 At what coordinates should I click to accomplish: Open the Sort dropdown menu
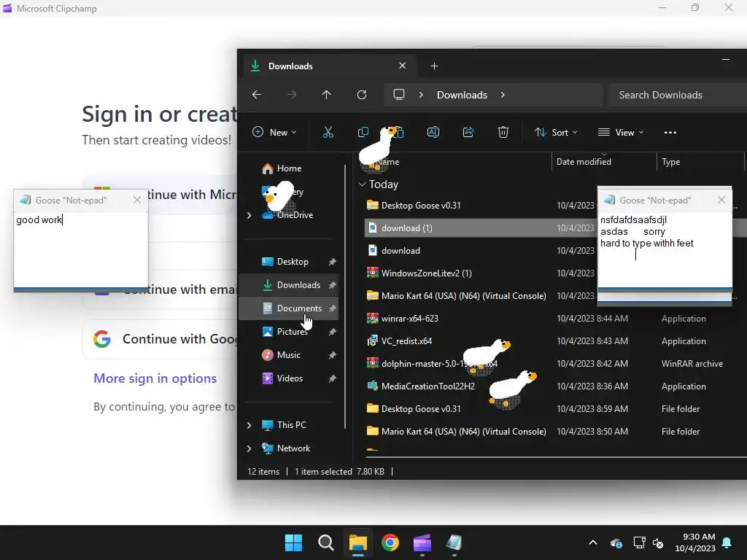[x=556, y=133]
